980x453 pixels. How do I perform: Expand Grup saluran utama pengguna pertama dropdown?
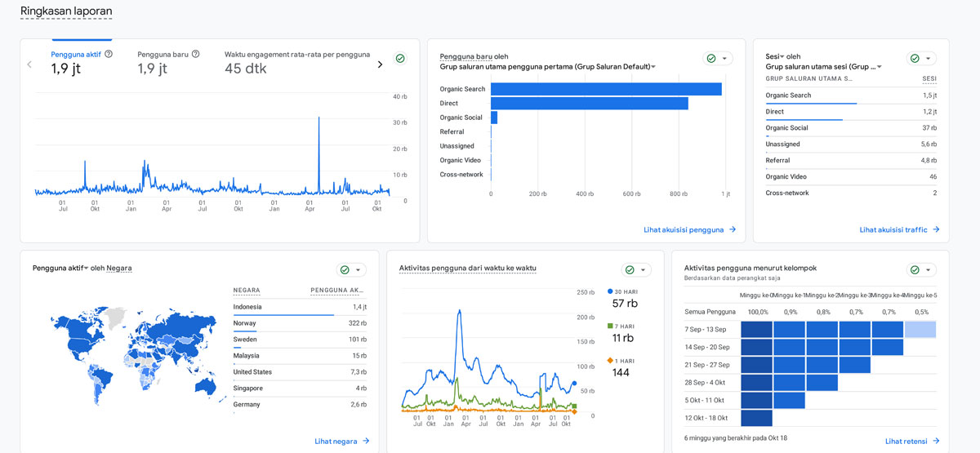[653, 67]
